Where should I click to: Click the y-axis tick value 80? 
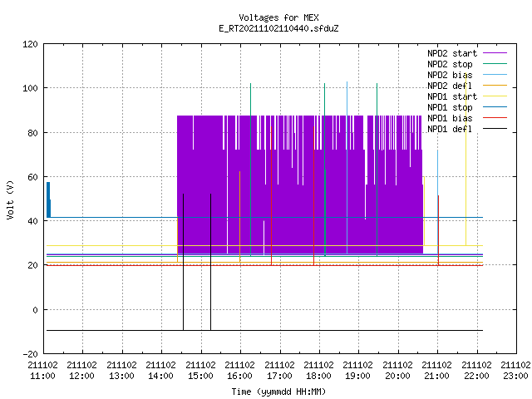point(32,133)
